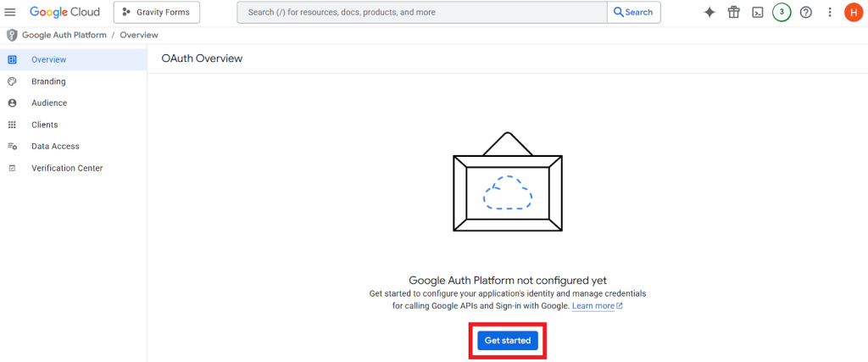Click 'Google Auth Platform not configured yet' text
The width and height of the screenshot is (868, 362).
click(508, 280)
